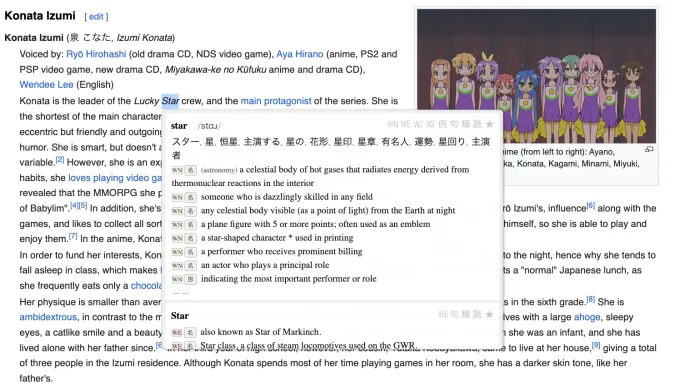Click the highlighted word 'Star' in the article text

point(170,101)
